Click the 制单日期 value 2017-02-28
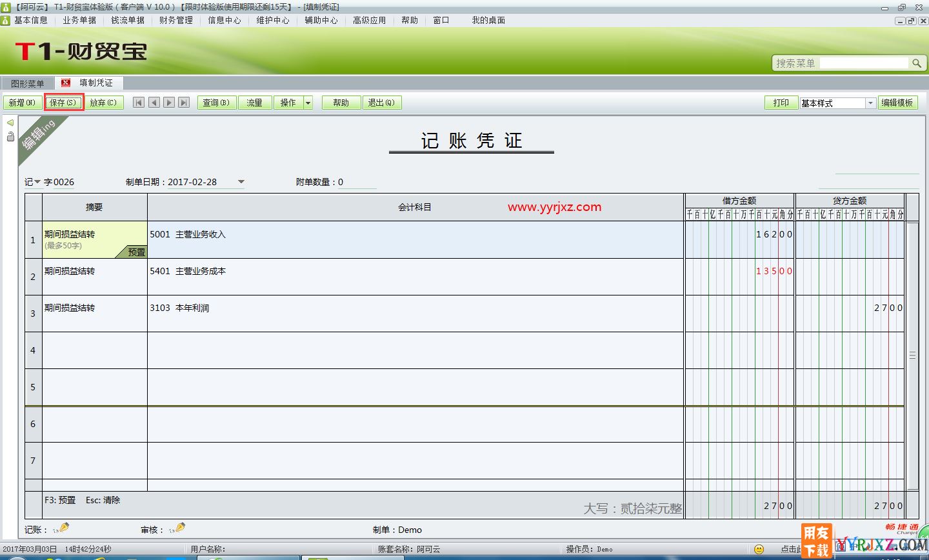 click(x=192, y=182)
